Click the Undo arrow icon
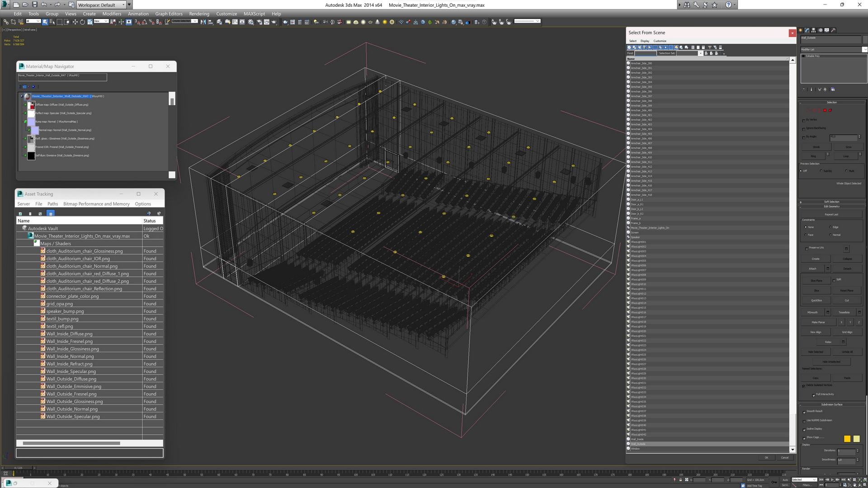 (44, 5)
